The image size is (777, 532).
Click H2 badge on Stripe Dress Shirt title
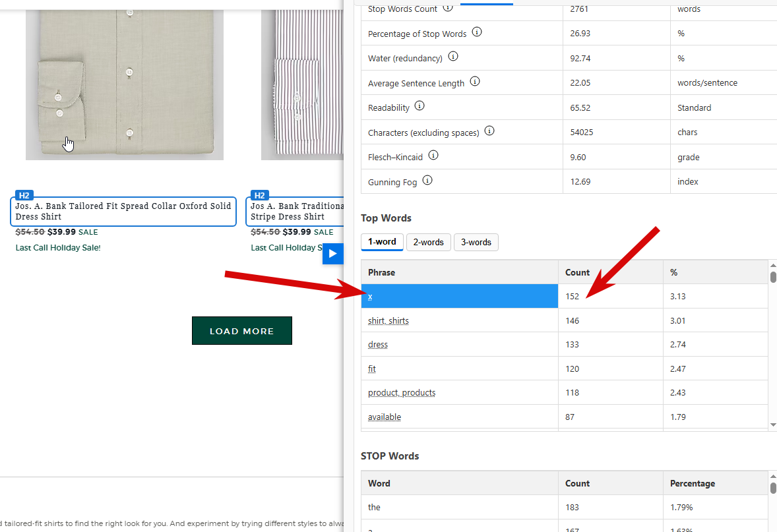point(259,195)
